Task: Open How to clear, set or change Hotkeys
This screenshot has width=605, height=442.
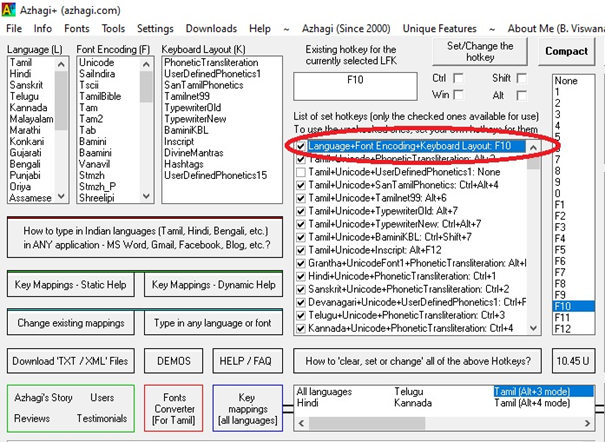Action: (x=417, y=361)
